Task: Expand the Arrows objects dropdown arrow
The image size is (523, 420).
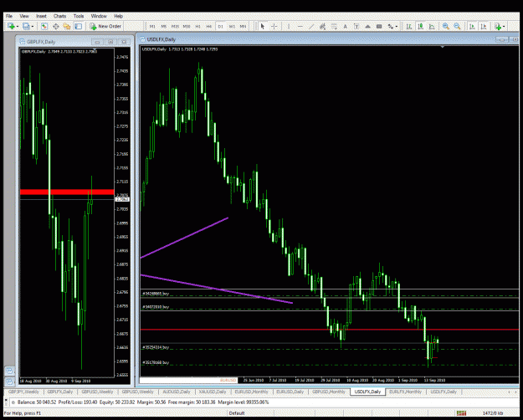Action: pyautogui.click(x=397, y=27)
